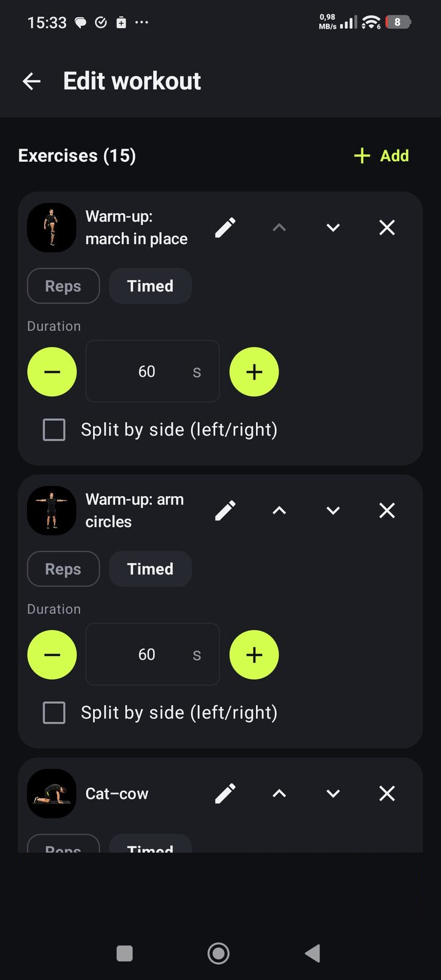Add a new exercise to the workout

381,156
